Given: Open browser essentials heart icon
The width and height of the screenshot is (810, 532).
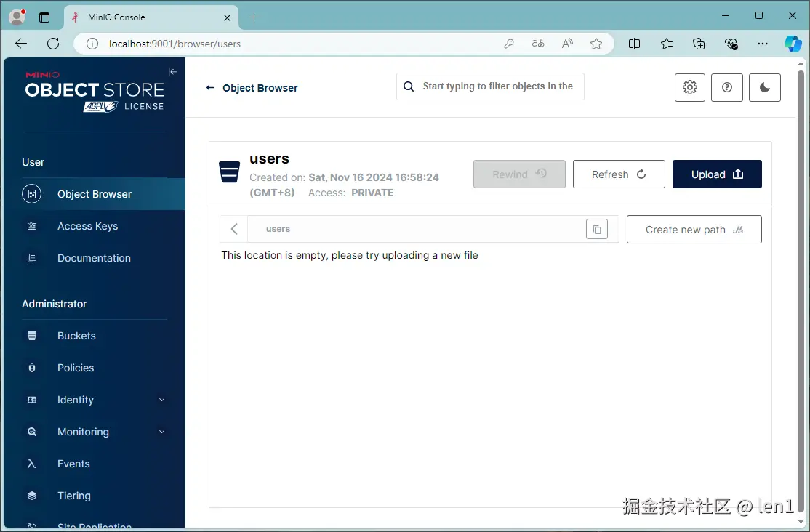Looking at the screenshot, I should (x=731, y=44).
